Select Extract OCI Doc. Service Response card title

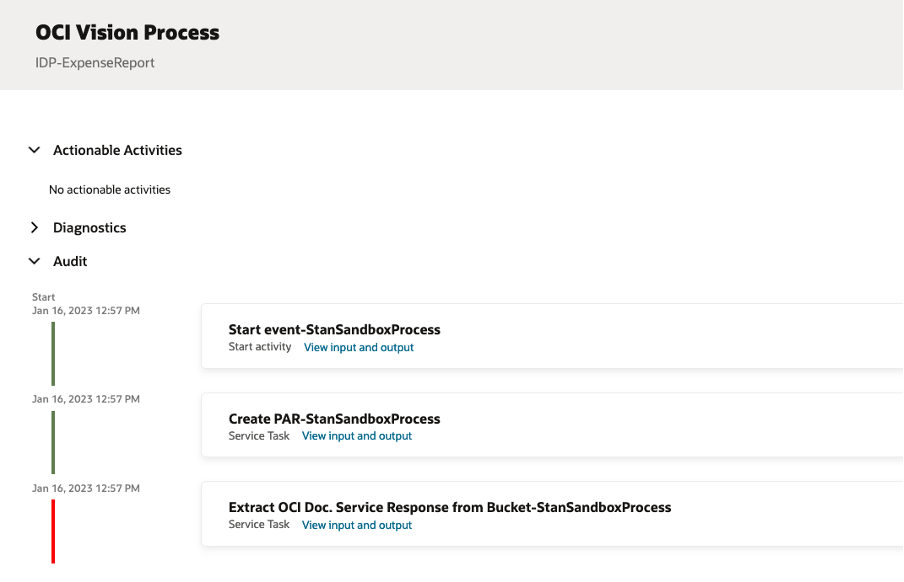coord(449,507)
